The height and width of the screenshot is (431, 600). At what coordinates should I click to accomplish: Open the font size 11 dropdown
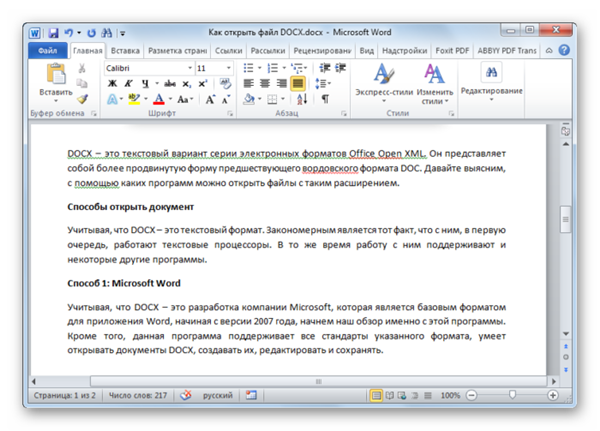[228, 68]
